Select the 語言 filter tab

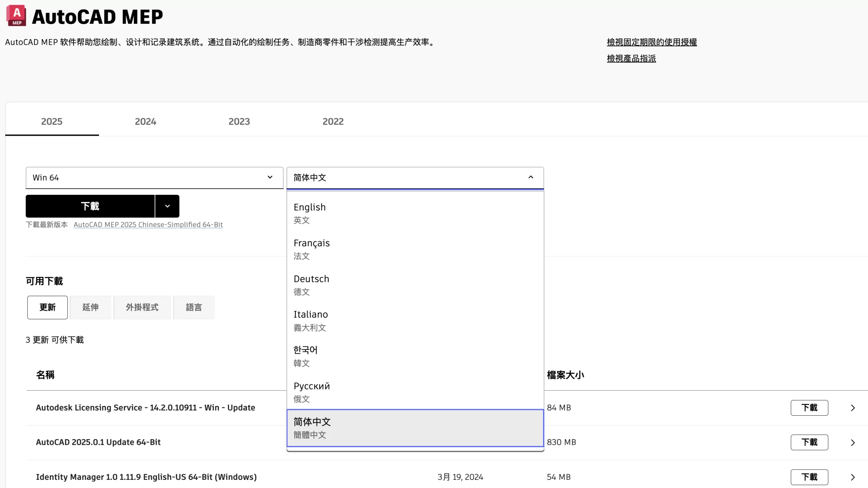click(194, 307)
